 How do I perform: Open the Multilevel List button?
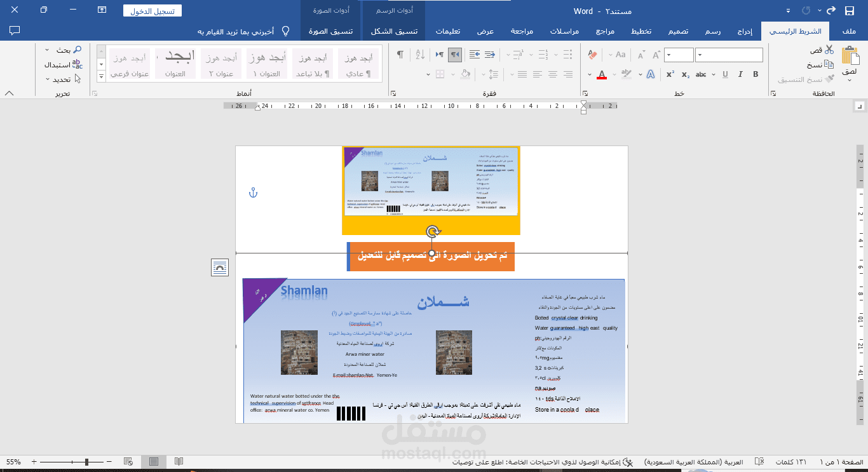tap(518, 55)
